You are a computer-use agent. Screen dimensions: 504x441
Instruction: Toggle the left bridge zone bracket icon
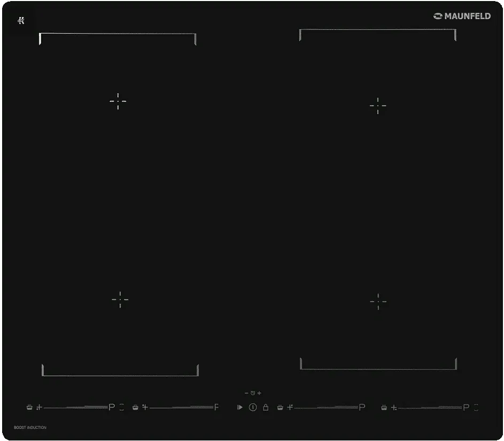pyautogui.click(x=122, y=407)
